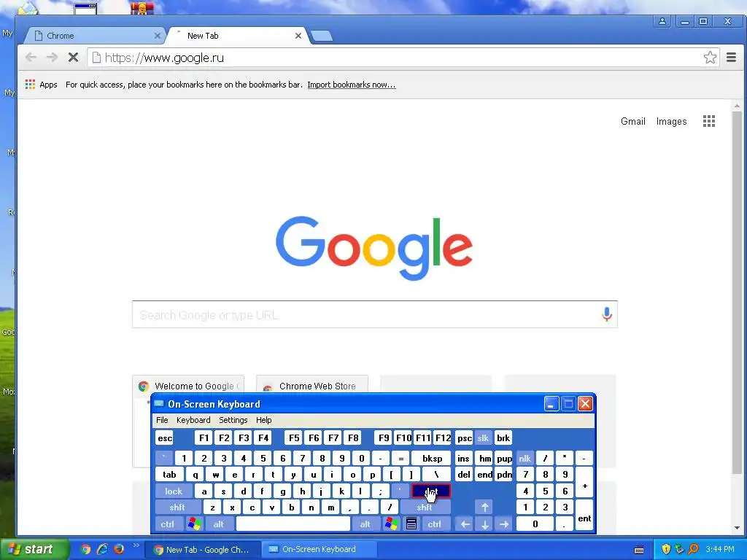Click the voice search microphone
This screenshot has width=747, height=560.
606,314
